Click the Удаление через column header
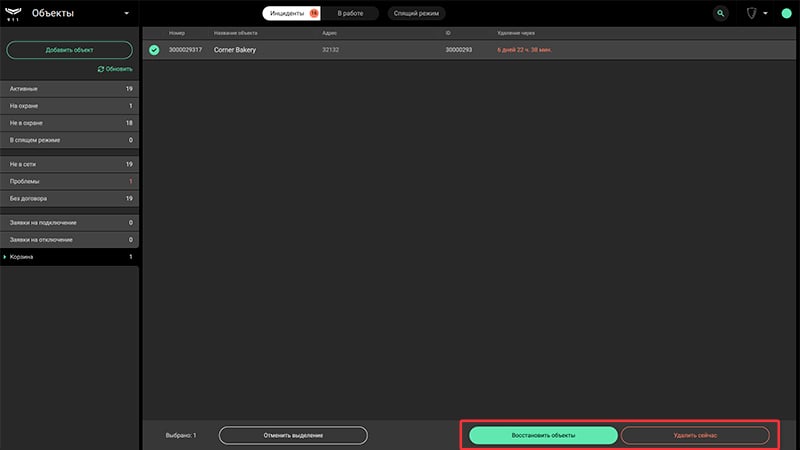The width and height of the screenshot is (800, 450). click(516, 33)
